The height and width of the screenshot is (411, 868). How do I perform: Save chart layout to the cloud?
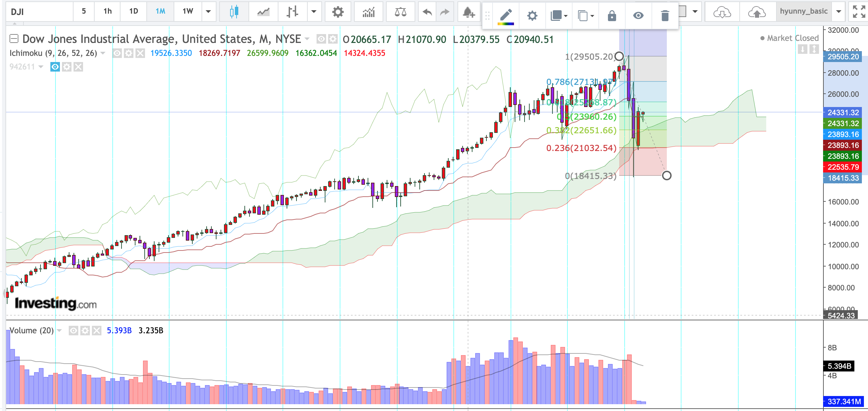[756, 13]
